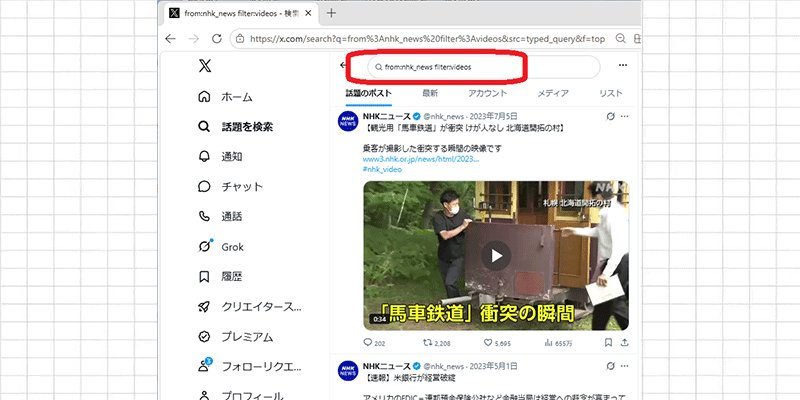Open new browser tab

pos(331,13)
